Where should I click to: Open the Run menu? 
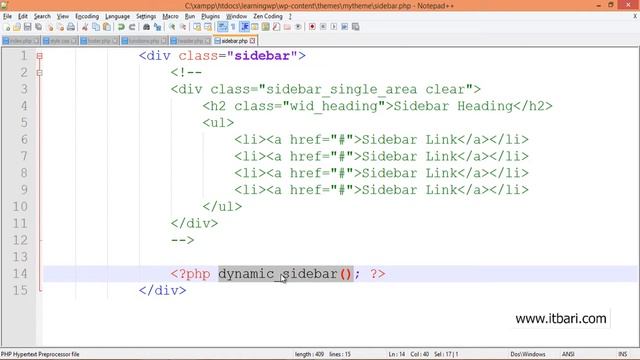coord(190,16)
